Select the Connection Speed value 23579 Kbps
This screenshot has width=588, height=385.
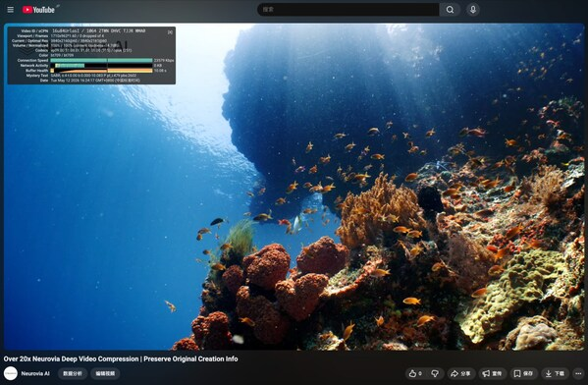pos(164,61)
